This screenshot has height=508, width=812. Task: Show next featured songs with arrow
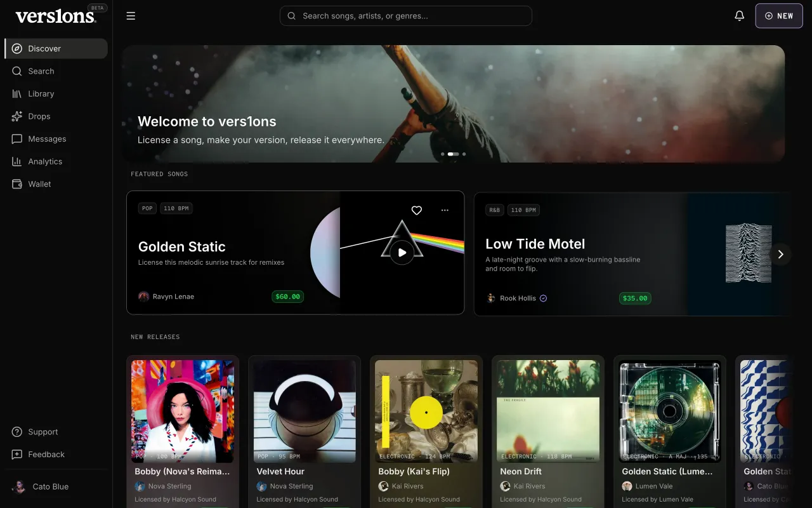tap(780, 254)
